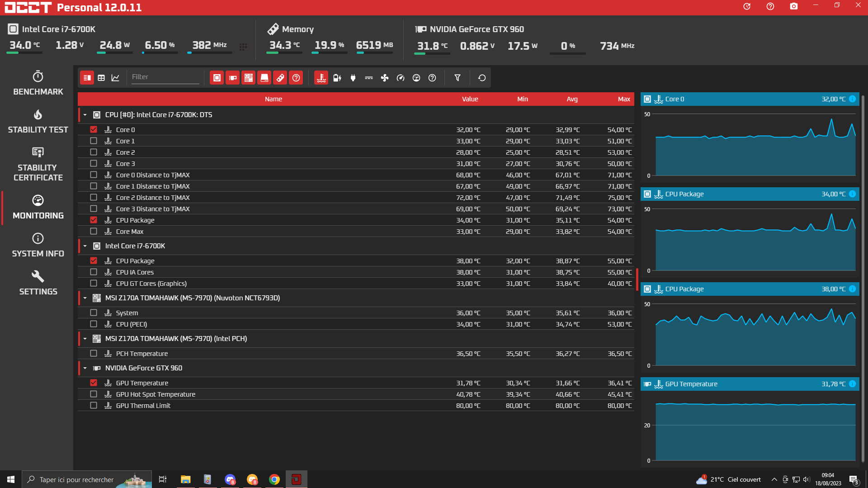Viewport: 868px width, 488px height.
Task: Toggle the unknown hardware filter
Action: click(296, 78)
